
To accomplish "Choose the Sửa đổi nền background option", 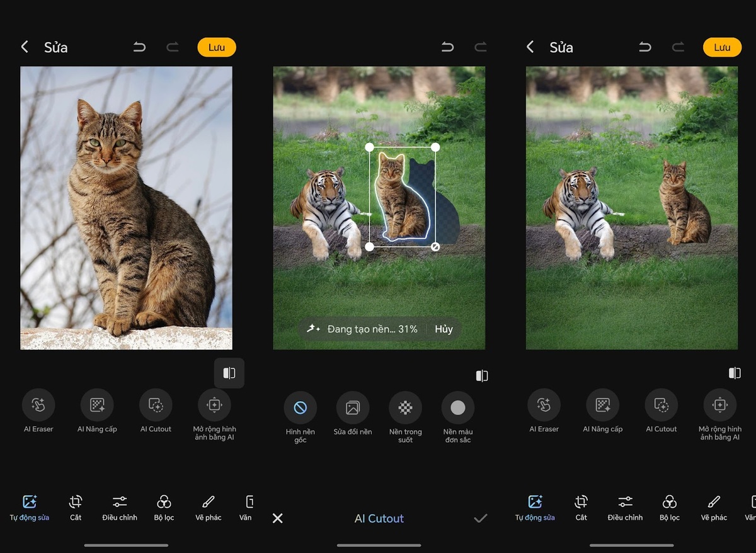I will 353,414.
